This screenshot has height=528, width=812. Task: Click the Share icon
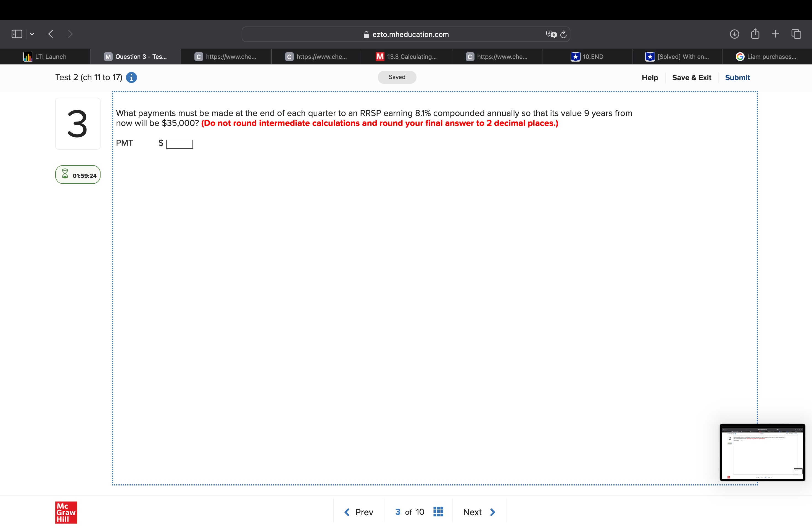click(x=755, y=34)
